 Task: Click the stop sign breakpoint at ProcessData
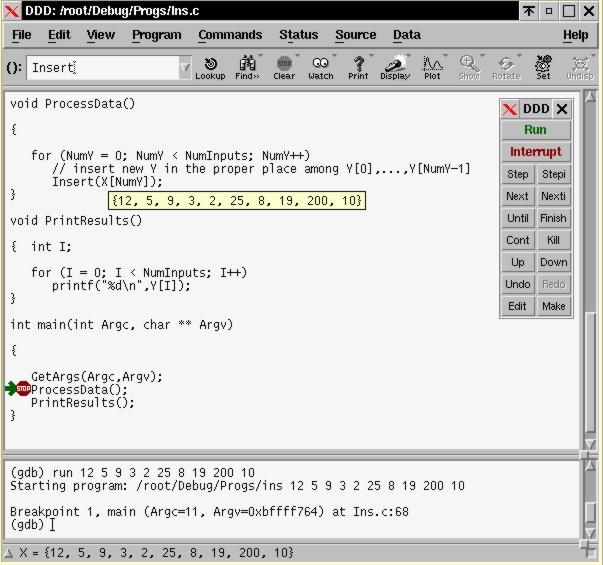(24, 389)
